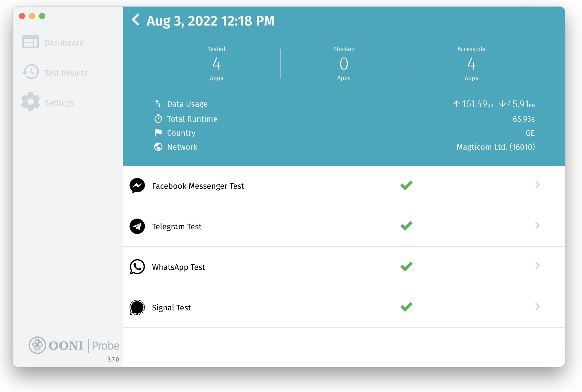Image resolution: width=582 pixels, height=392 pixels.
Task: Click the WhatsApp phone icon
Action: pos(137,267)
